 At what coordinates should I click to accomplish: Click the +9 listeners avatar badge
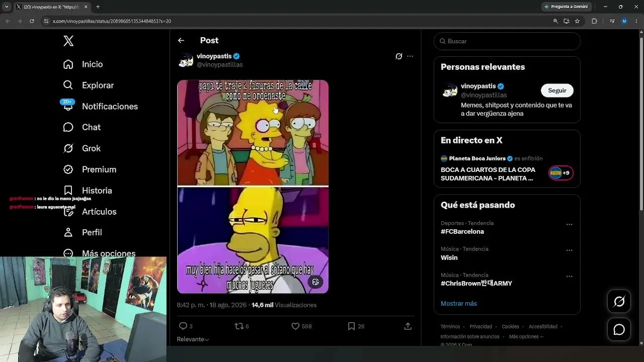560,173
